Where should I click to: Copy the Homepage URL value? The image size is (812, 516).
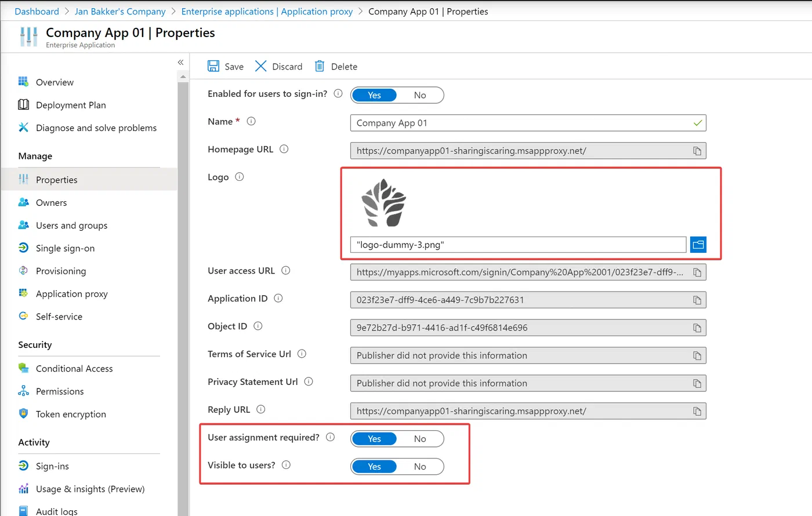[697, 151]
